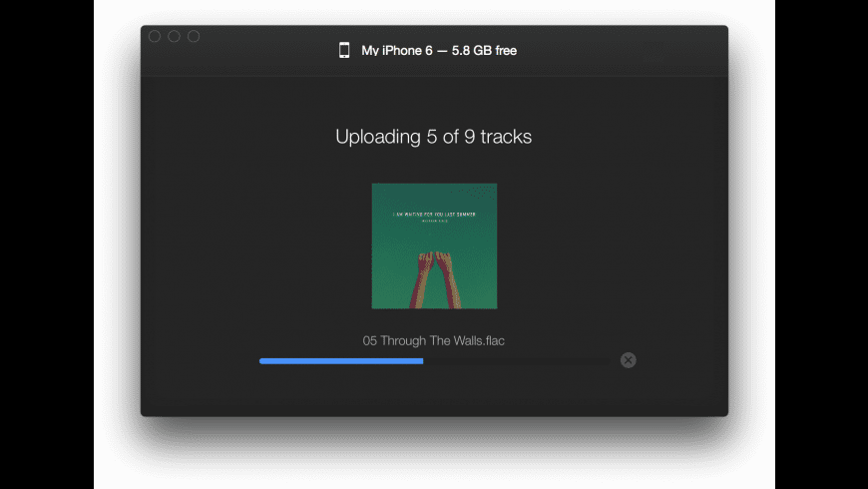Minimize the window with the second window button
The image size is (868, 489).
click(x=174, y=36)
